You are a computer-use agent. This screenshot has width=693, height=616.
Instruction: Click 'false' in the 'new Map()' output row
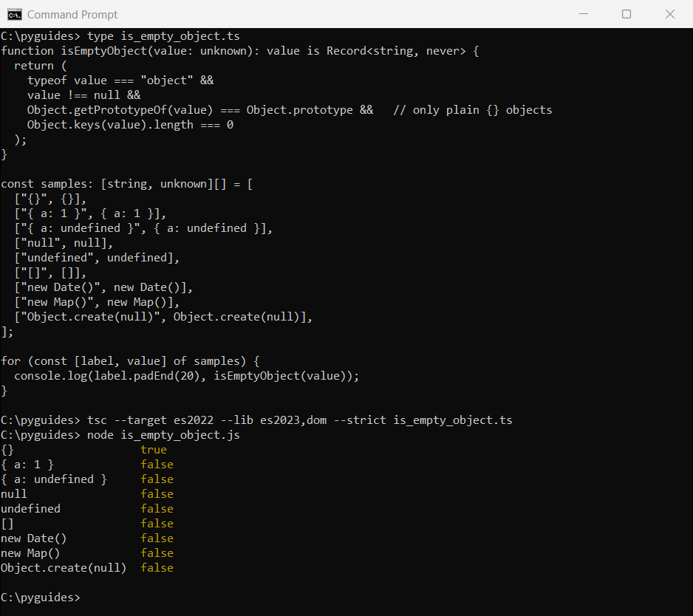(x=157, y=553)
